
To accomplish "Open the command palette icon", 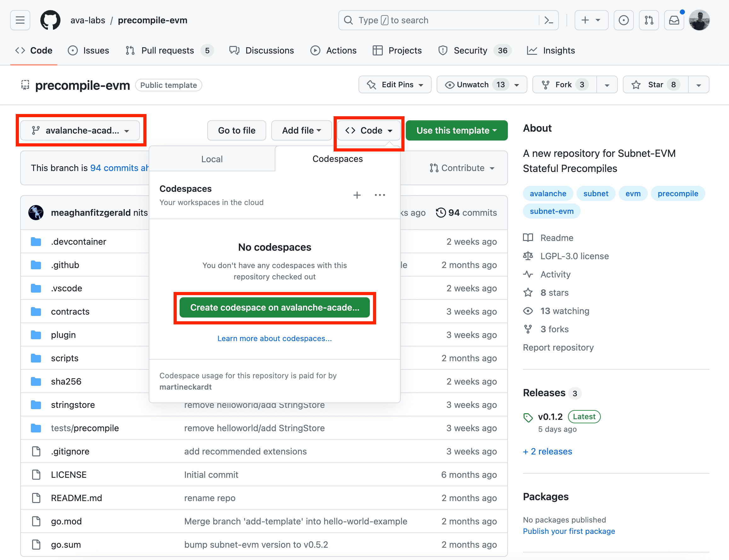I will 548,20.
